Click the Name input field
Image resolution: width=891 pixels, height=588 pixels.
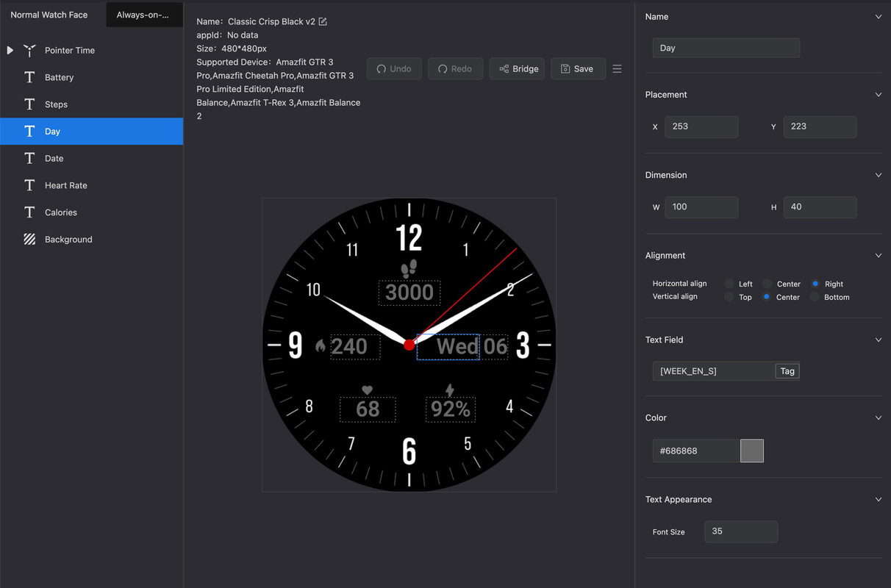coord(726,48)
